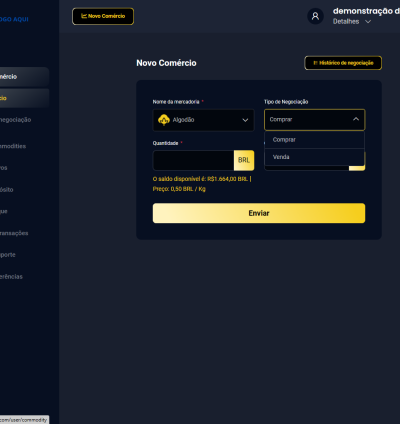Open the sidebar item ending in 'erências'
Screen dimensions: 400x424
click(x=11, y=277)
